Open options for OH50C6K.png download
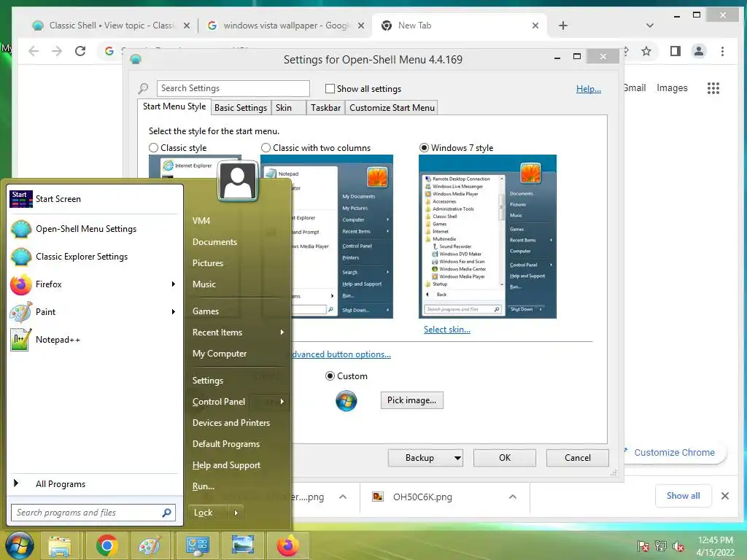This screenshot has height=560, width=747. pyautogui.click(x=513, y=497)
